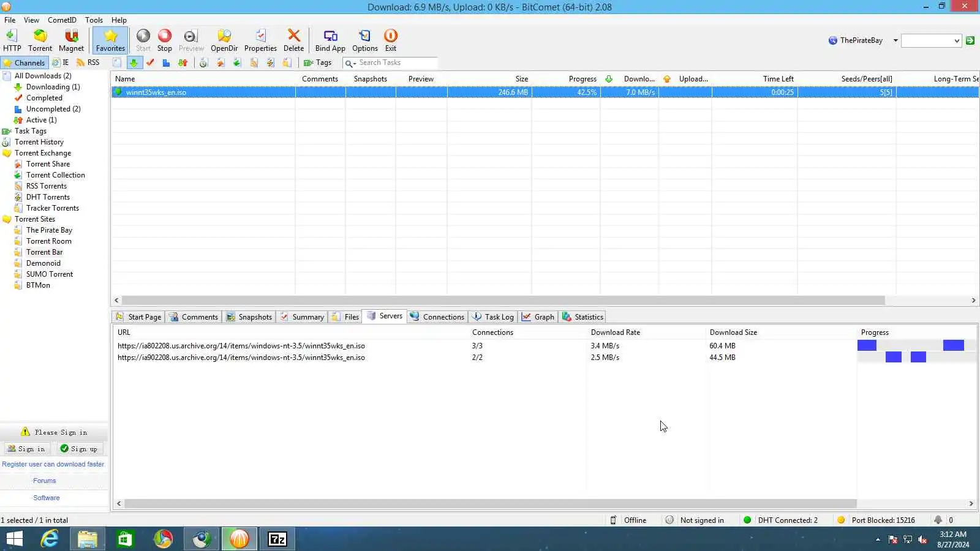The image size is (980, 551).
Task: Open the CometID menu
Action: pos(62,20)
